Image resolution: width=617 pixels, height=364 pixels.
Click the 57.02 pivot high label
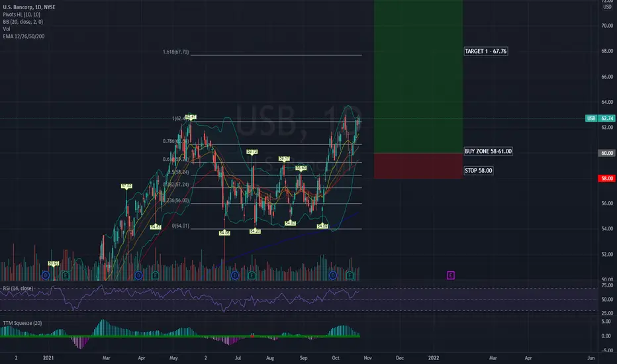[x=126, y=186]
